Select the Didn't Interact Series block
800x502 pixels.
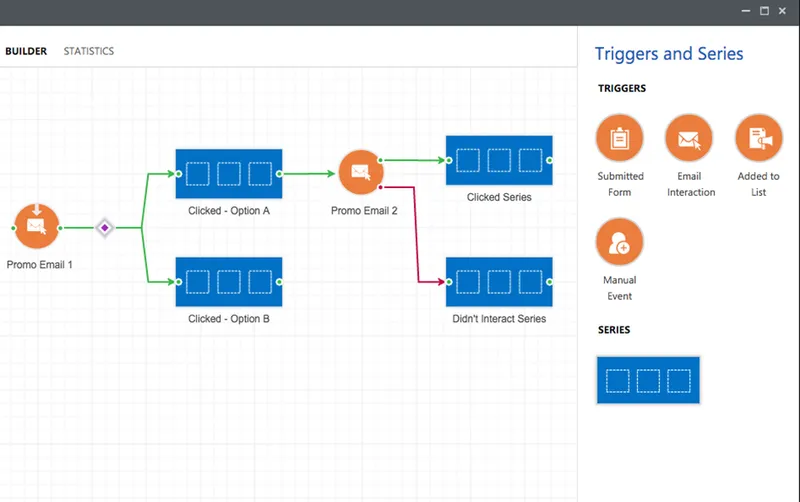[499, 282]
